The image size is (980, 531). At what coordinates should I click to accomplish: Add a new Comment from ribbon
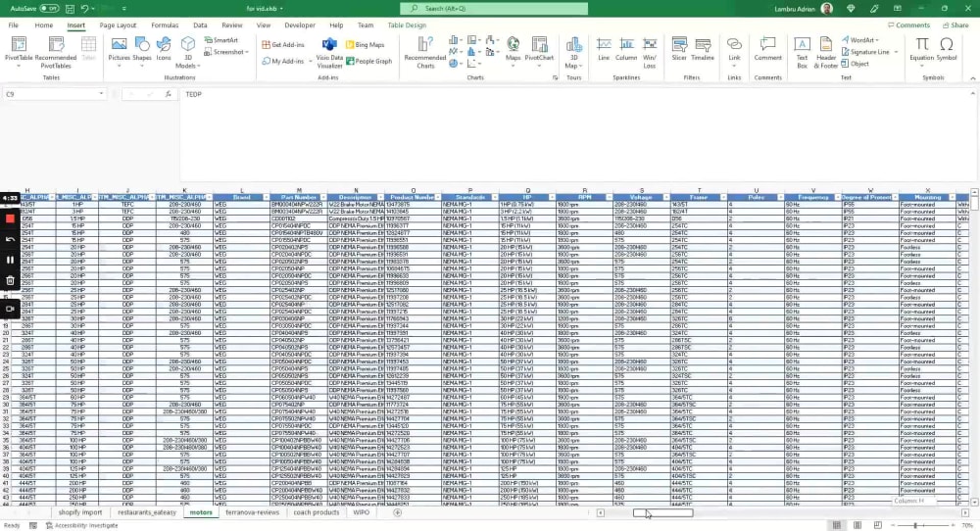(x=767, y=50)
